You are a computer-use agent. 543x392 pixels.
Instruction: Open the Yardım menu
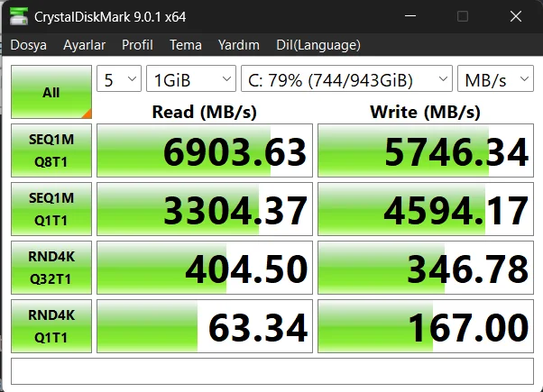tap(239, 45)
